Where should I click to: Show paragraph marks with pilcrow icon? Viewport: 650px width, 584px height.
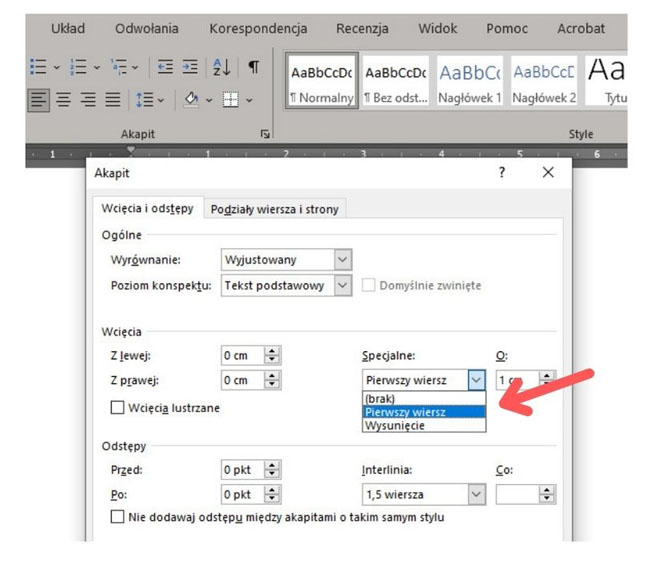[253, 67]
